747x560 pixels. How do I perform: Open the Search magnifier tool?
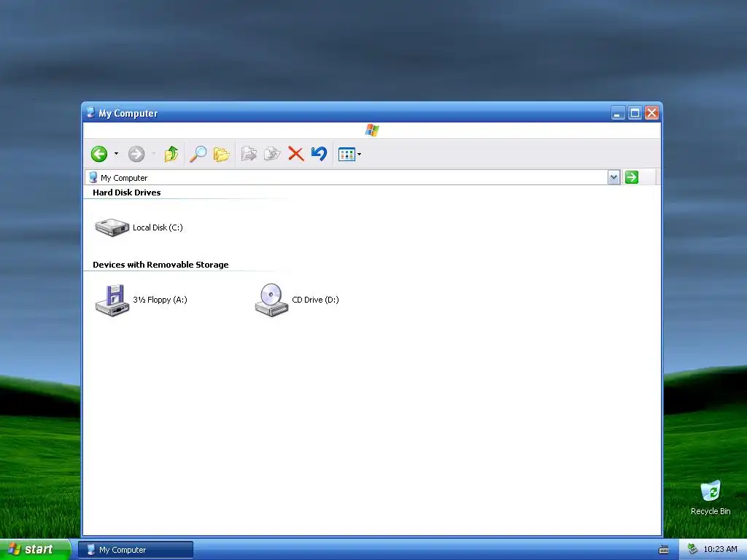click(198, 154)
